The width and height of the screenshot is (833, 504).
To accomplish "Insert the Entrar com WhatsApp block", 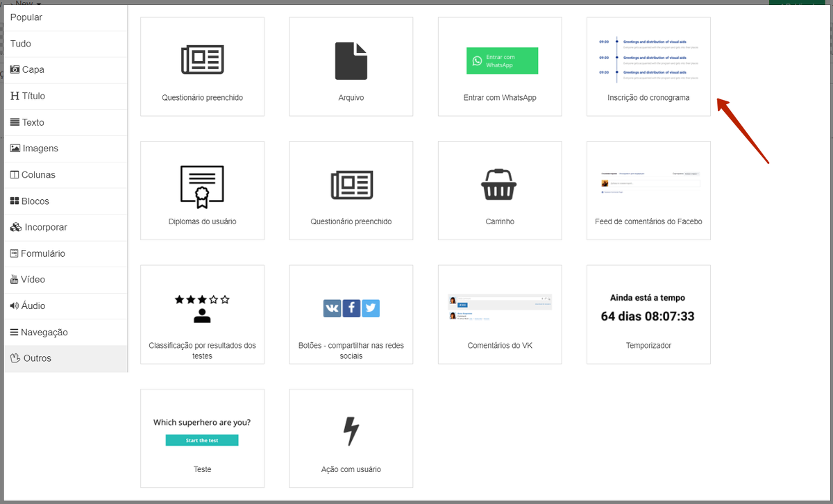I will [x=499, y=67].
